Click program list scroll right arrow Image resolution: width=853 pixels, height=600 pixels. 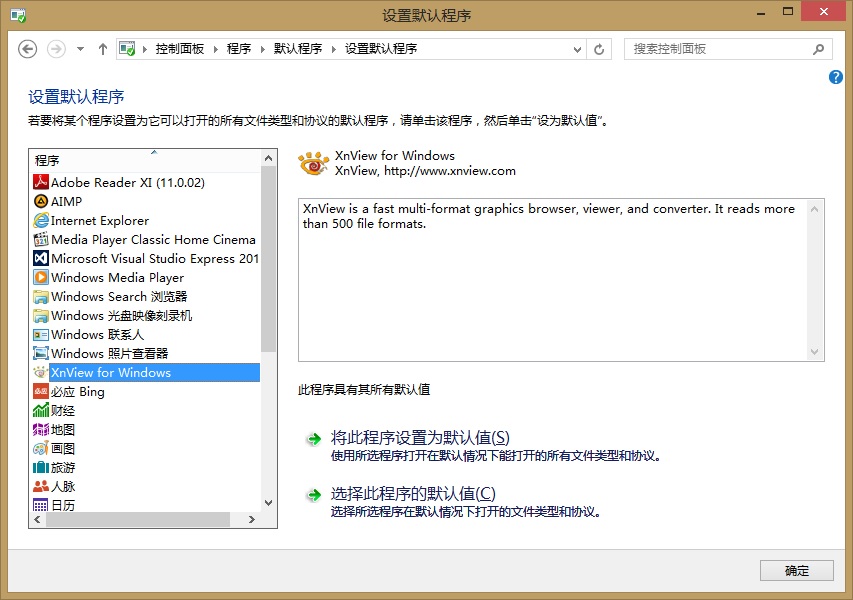pyautogui.click(x=251, y=519)
